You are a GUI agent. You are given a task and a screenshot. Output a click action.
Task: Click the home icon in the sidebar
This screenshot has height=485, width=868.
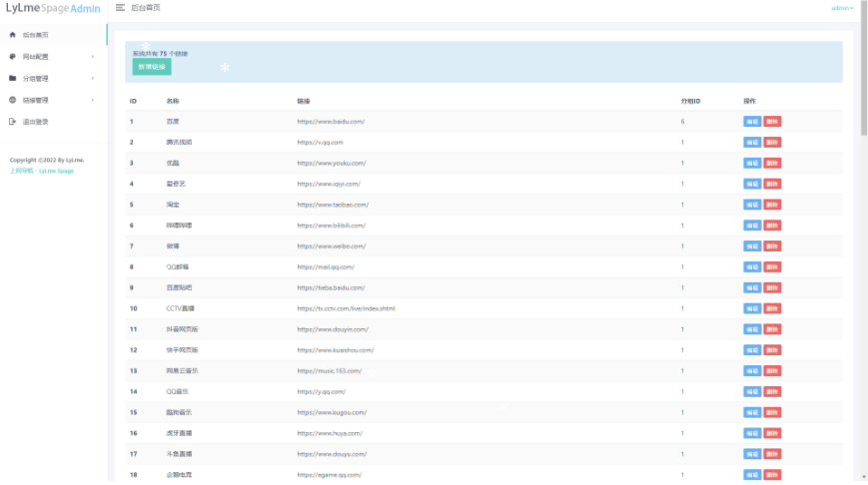click(12, 35)
